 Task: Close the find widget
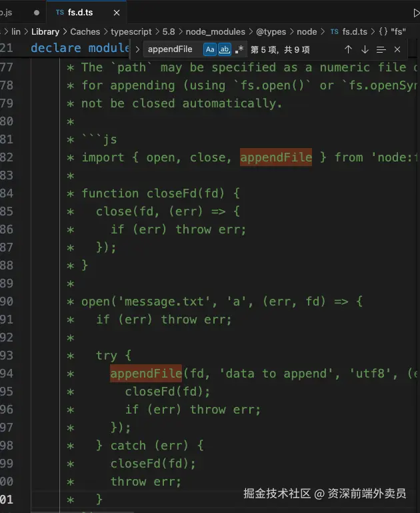click(x=397, y=49)
